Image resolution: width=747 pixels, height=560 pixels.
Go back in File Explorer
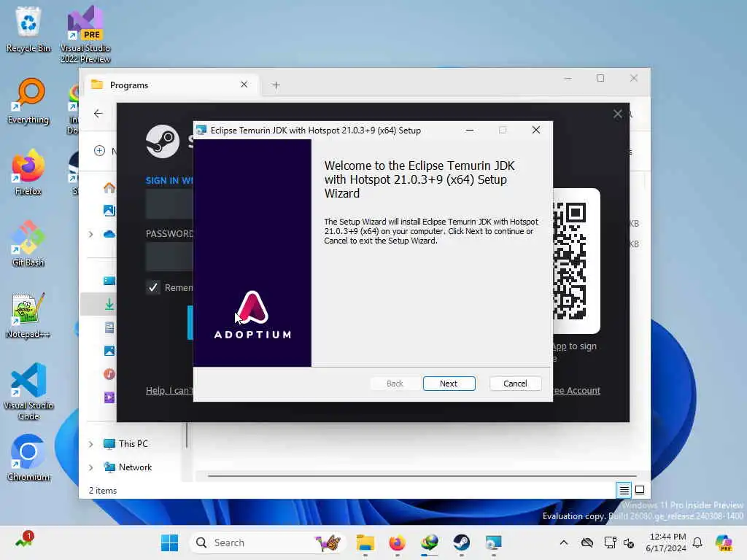(98, 113)
